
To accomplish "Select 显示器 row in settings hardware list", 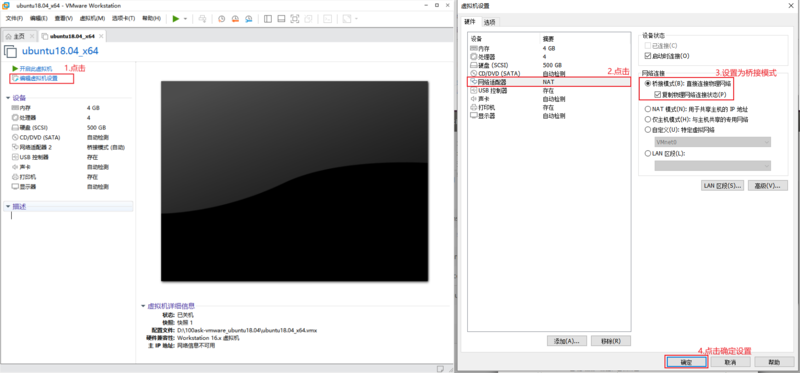I will click(x=550, y=116).
